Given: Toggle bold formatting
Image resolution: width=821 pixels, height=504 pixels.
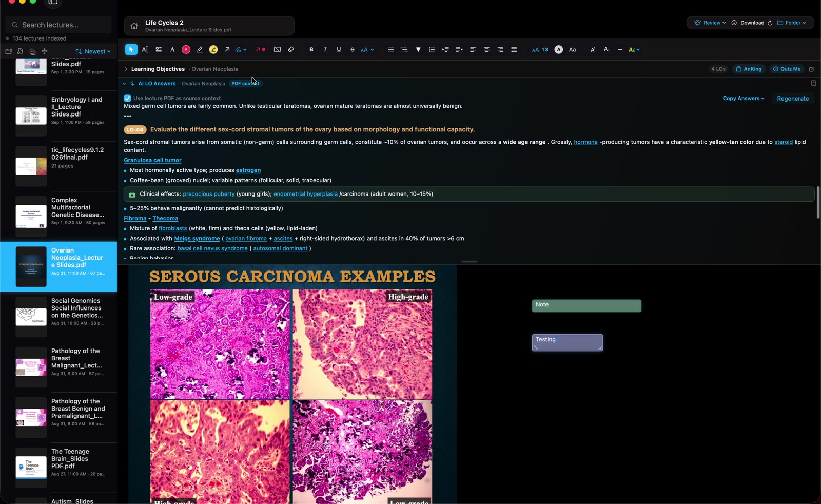Looking at the screenshot, I should (311, 50).
